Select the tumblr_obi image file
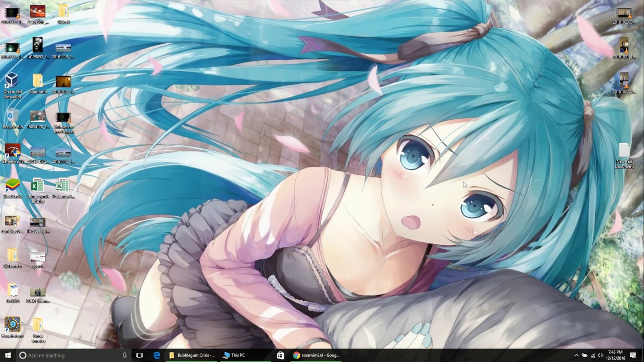Image resolution: width=644 pixels, height=362 pixels. [12, 224]
